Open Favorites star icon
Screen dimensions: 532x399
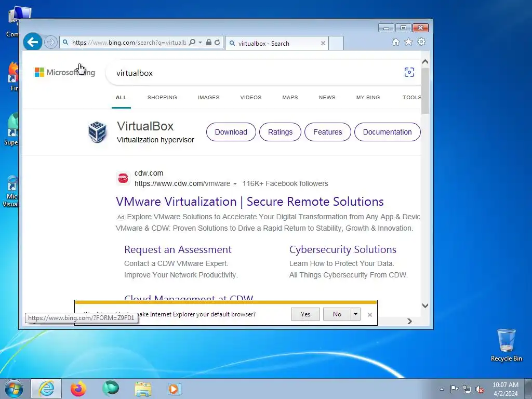click(x=408, y=42)
